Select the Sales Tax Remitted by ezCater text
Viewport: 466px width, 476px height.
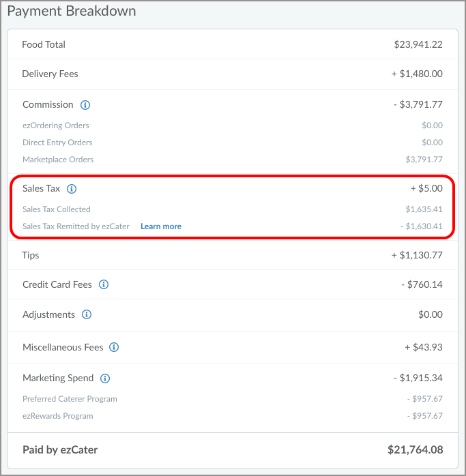coord(76,226)
